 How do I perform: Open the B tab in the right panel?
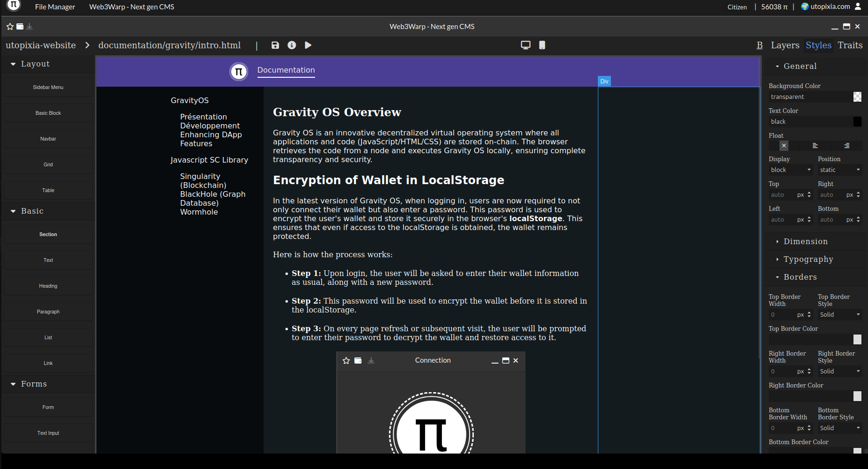pyautogui.click(x=759, y=45)
